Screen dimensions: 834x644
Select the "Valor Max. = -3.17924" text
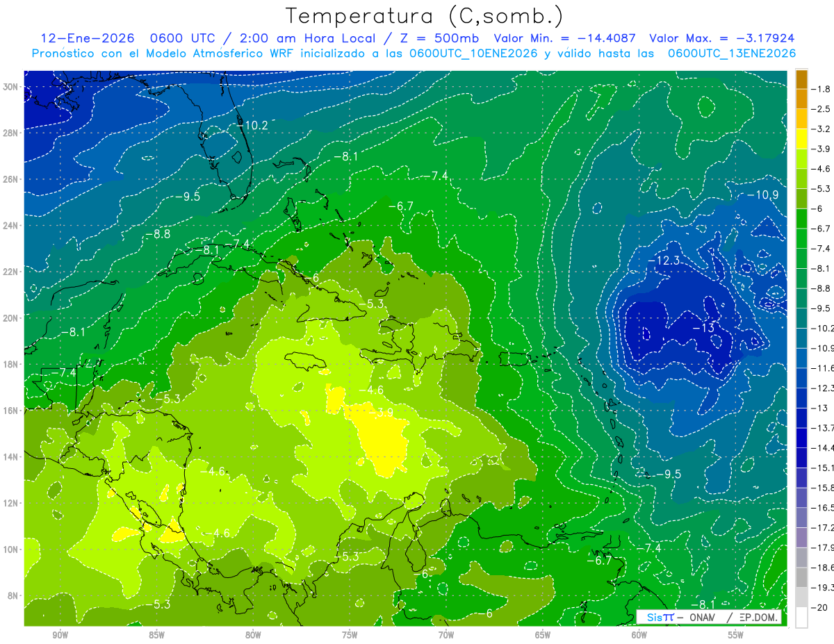coord(721,38)
